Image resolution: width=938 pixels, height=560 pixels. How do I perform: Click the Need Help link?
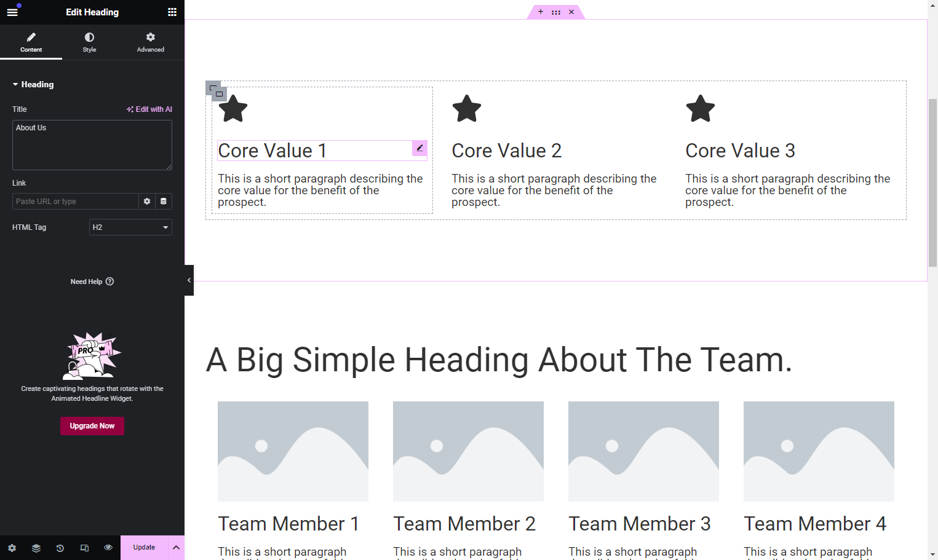click(92, 282)
